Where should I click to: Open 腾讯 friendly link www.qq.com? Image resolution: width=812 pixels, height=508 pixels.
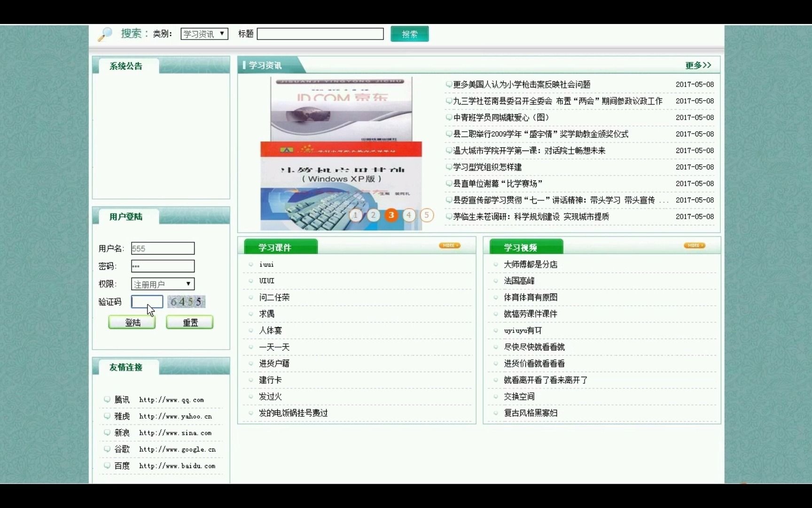160,400
